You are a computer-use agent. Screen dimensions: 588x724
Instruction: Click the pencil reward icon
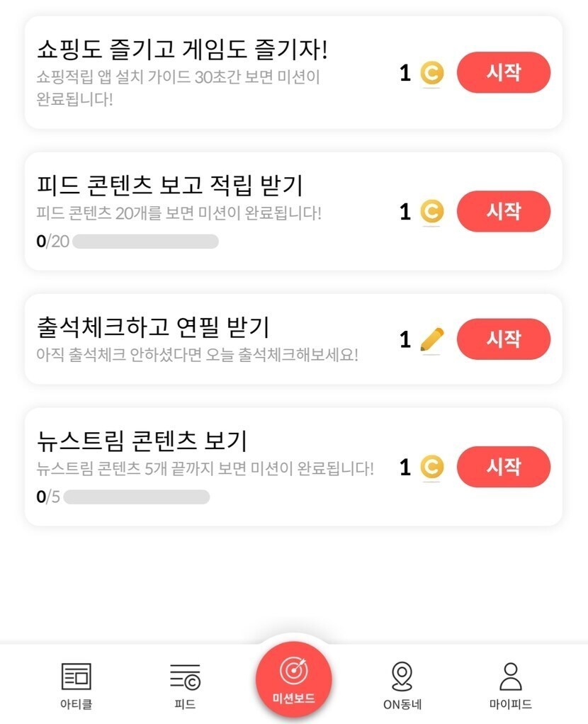(431, 340)
